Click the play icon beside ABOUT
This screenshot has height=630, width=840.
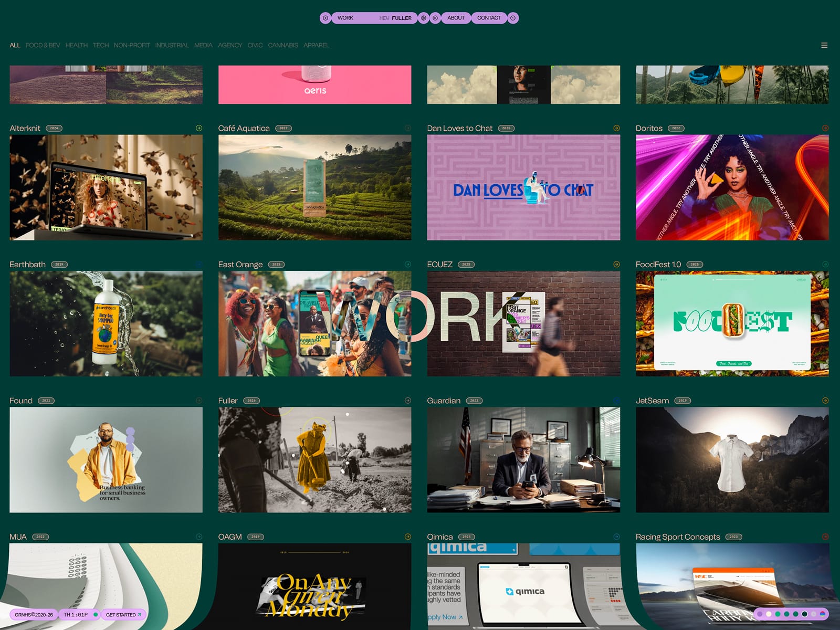tap(435, 18)
